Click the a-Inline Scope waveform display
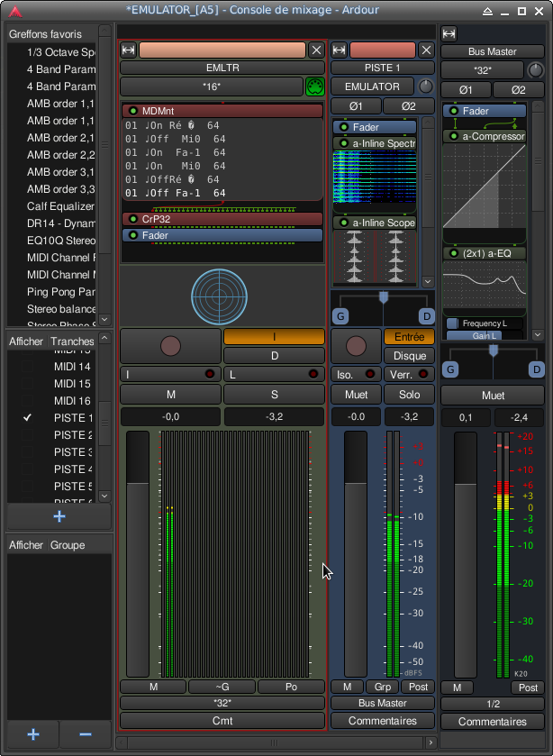Viewport: 553px width, 756px height. pyautogui.click(x=374, y=257)
